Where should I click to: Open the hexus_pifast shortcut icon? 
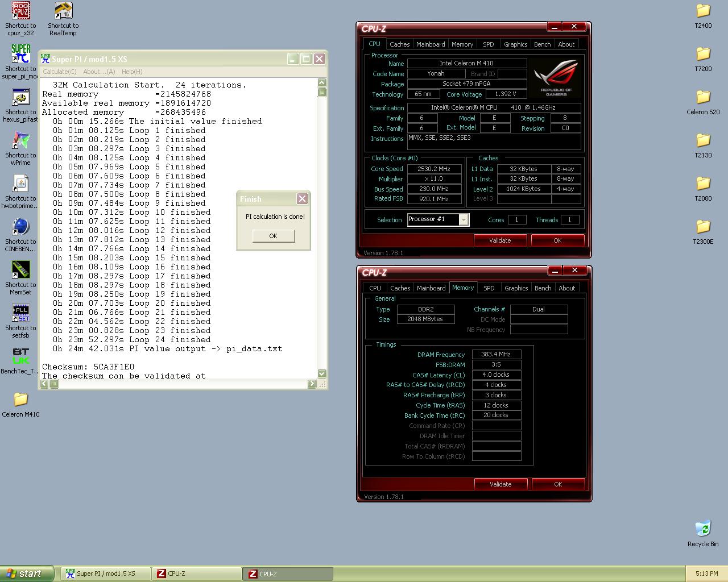coord(20,97)
